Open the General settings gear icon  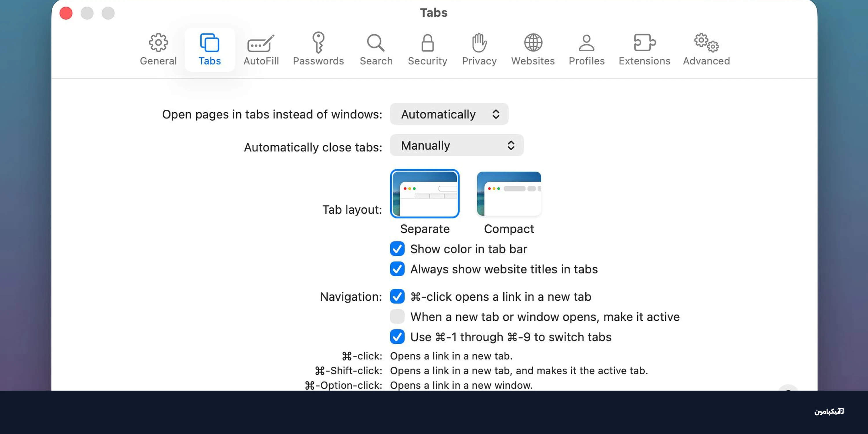pos(158,43)
